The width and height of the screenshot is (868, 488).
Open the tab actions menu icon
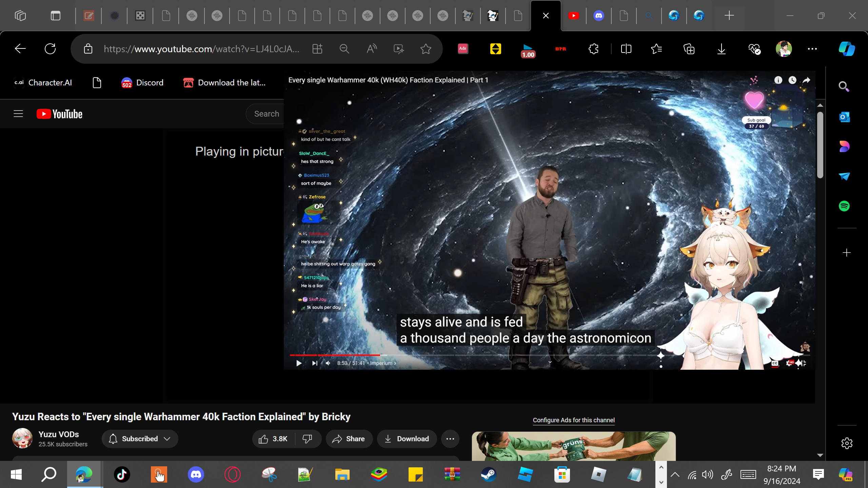pyautogui.click(x=56, y=16)
